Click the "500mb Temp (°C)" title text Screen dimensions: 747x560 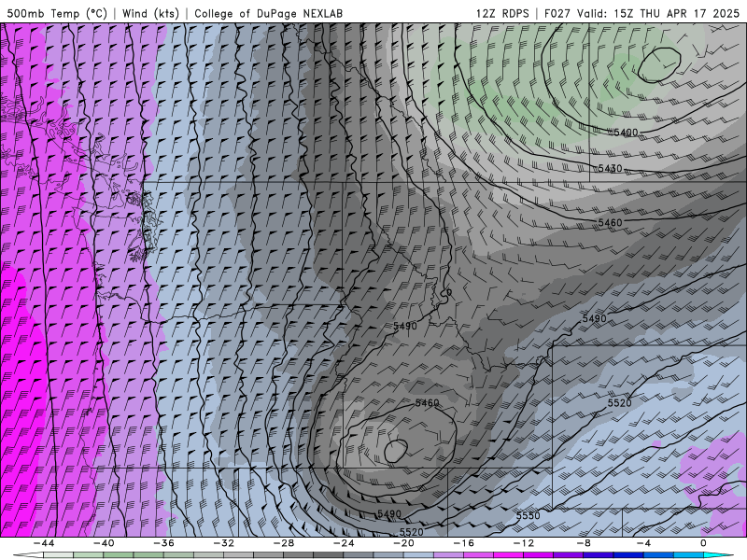[57, 13]
